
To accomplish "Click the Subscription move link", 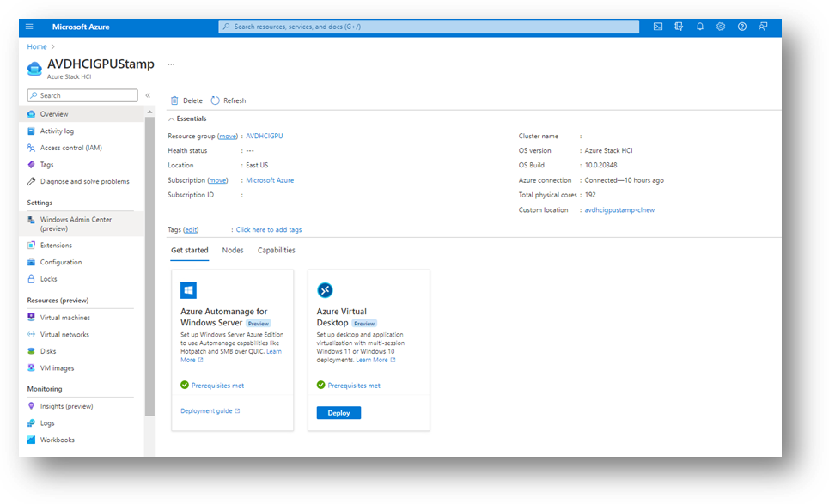I will [x=218, y=180].
